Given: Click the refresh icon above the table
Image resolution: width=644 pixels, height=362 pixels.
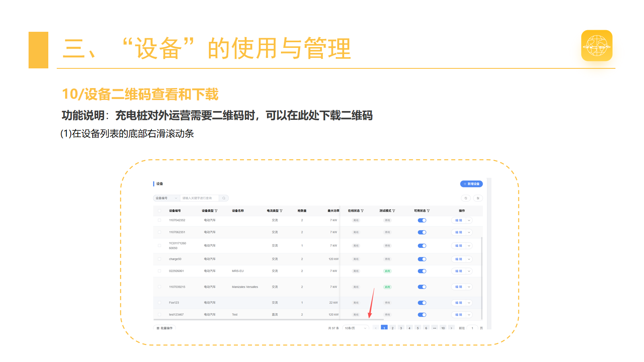Looking at the screenshot, I should click(x=466, y=198).
